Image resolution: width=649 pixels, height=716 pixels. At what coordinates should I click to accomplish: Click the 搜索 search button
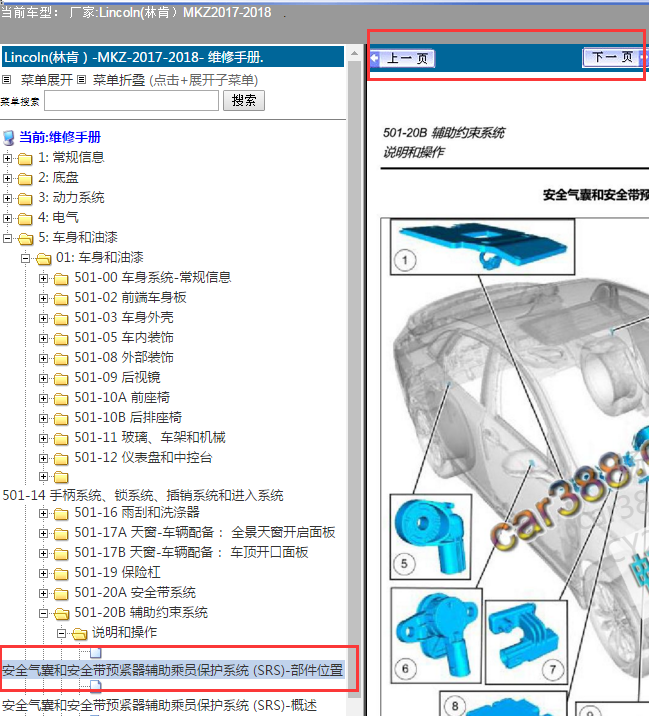pyautogui.click(x=244, y=100)
